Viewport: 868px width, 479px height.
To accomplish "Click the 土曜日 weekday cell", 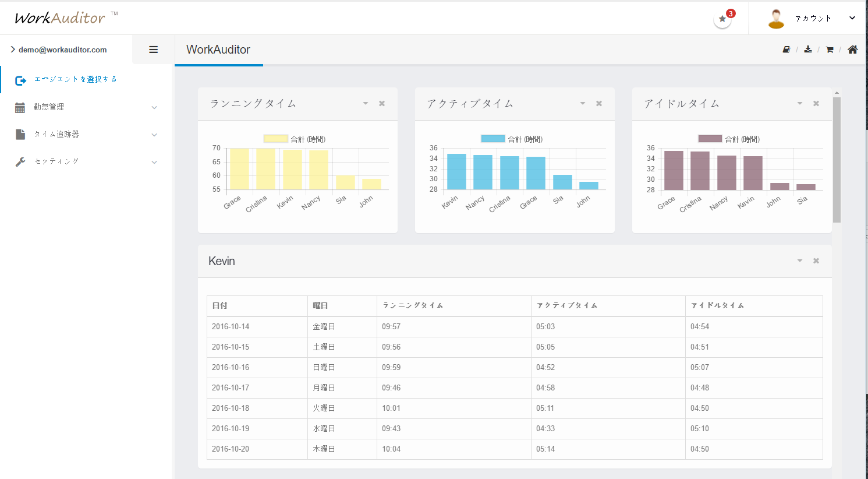I will 342,347.
